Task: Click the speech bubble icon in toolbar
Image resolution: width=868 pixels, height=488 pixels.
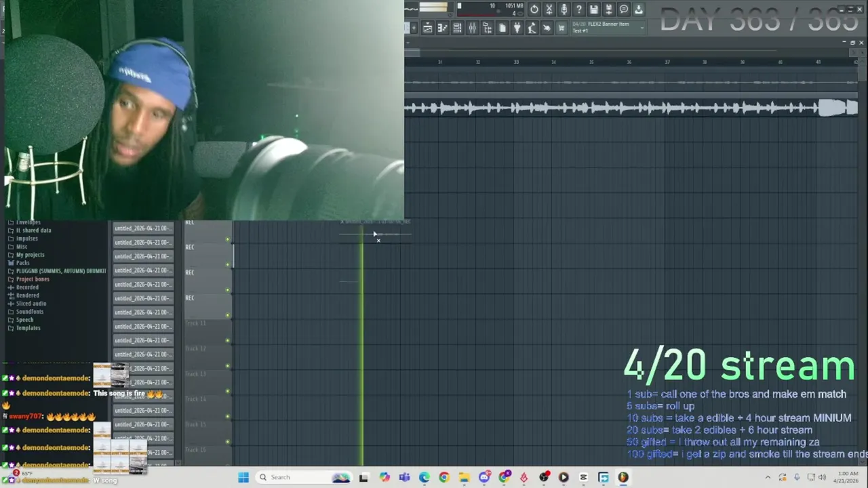Action: tap(624, 9)
